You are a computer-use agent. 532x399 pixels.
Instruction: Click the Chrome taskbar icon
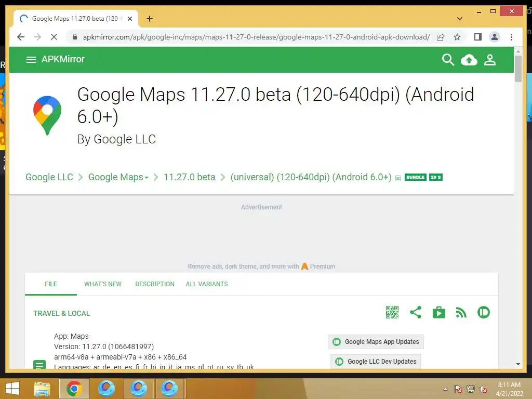click(x=74, y=389)
